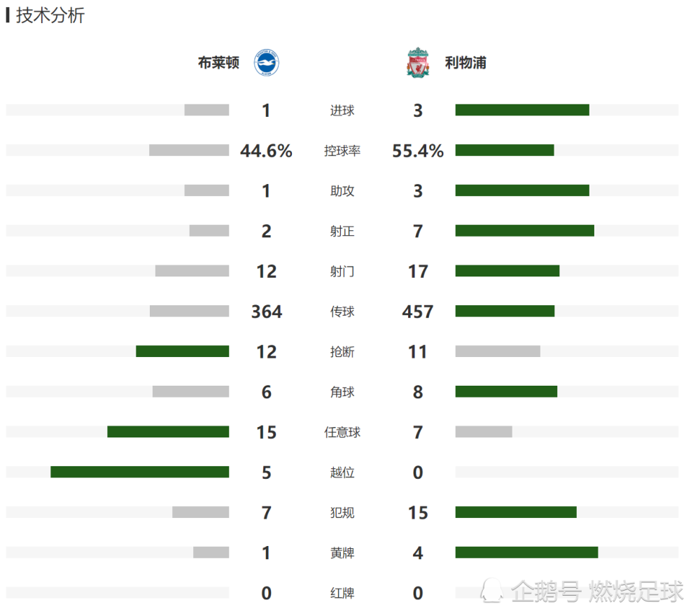The width and height of the screenshot is (700, 616).
Task: Click Liverpool's 55.4% possession value
Action: (x=418, y=151)
